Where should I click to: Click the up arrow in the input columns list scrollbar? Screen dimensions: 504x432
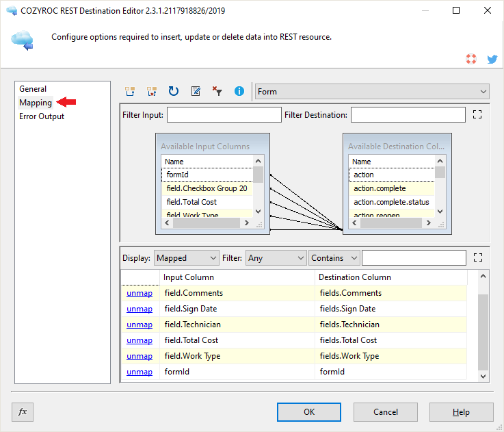(258, 161)
